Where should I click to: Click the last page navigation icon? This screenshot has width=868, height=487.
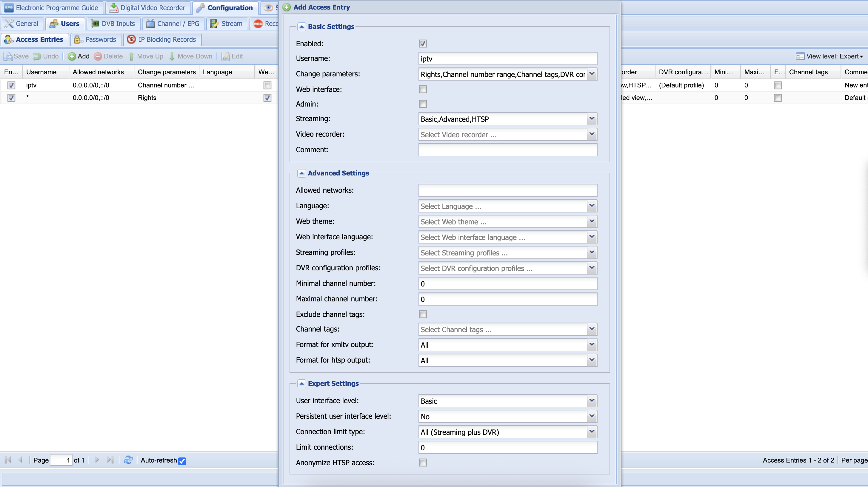pos(110,460)
